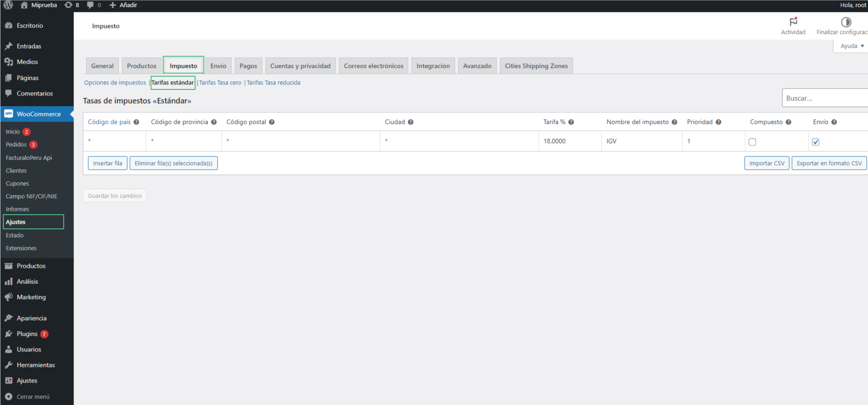Click the Exportar en formato CSV button

[x=829, y=163]
